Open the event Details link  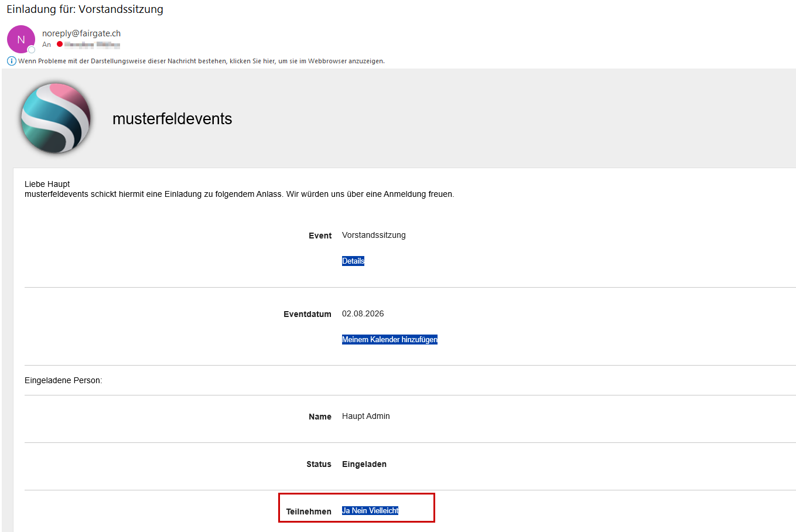pyautogui.click(x=353, y=261)
